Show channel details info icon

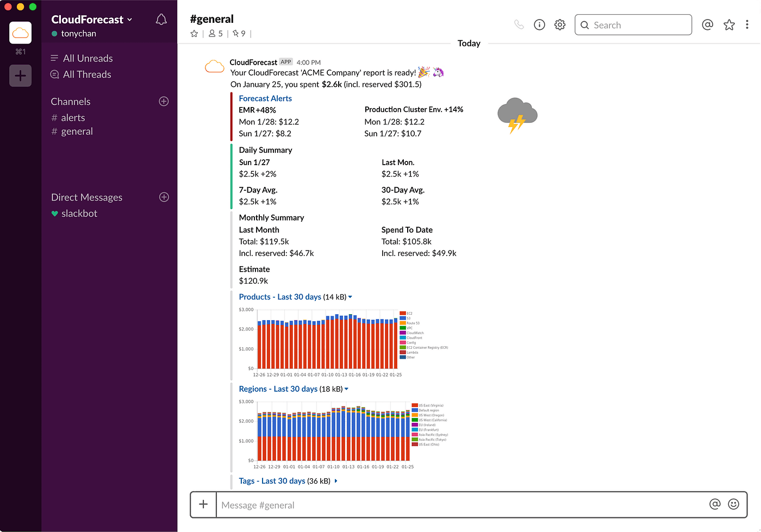click(539, 25)
